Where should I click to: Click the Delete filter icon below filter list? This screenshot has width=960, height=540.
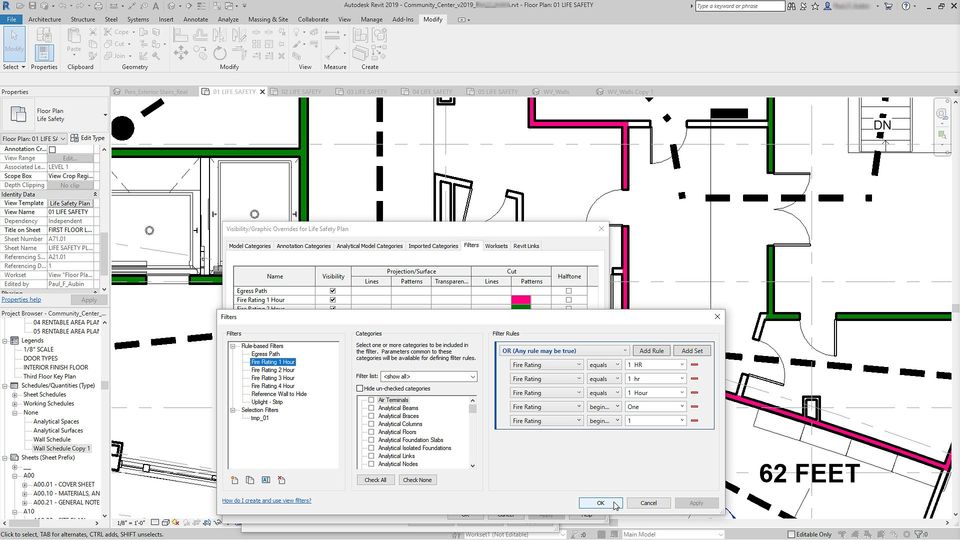coord(282,480)
